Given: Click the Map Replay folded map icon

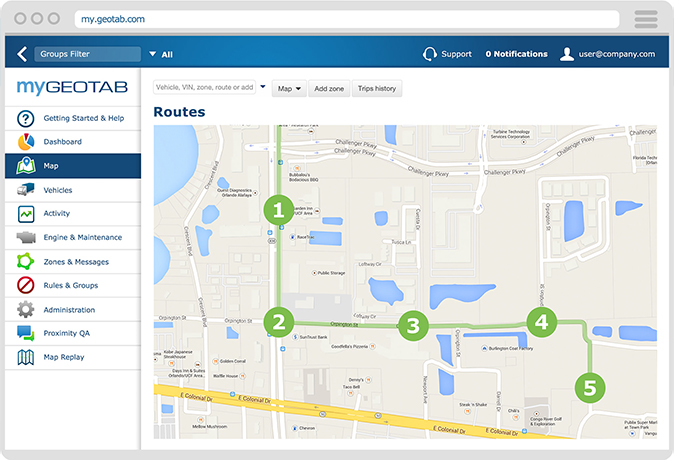Looking at the screenshot, I should [x=25, y=357].
